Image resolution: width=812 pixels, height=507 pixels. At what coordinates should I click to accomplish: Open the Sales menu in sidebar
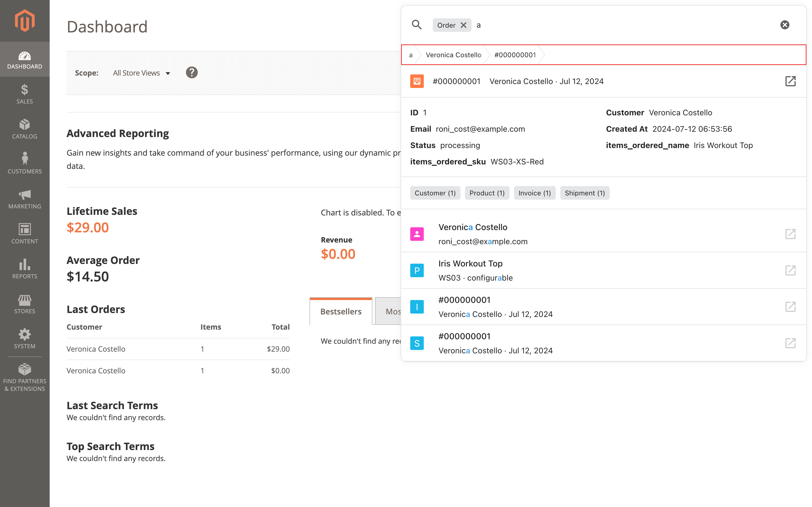(x=25, y=94)
